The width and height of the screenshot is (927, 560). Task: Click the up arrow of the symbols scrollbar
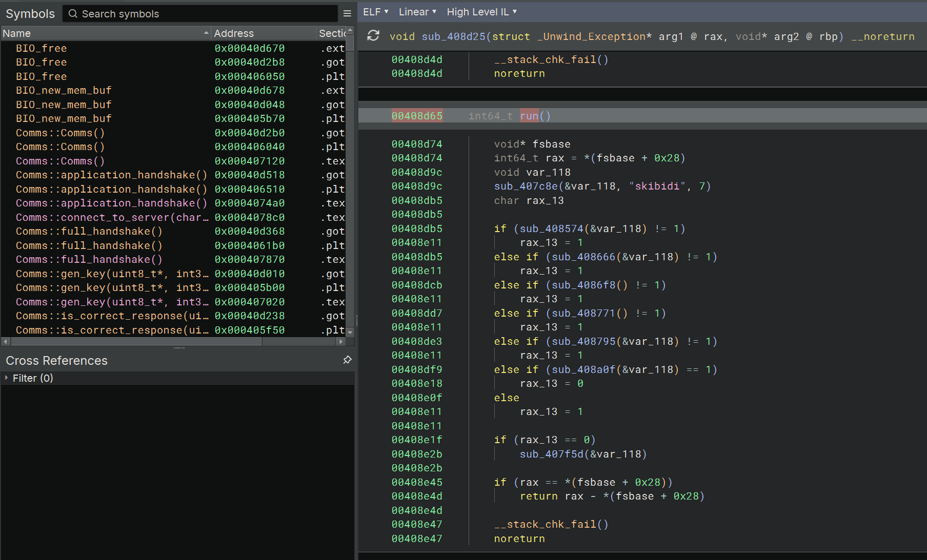pos(351,30)
